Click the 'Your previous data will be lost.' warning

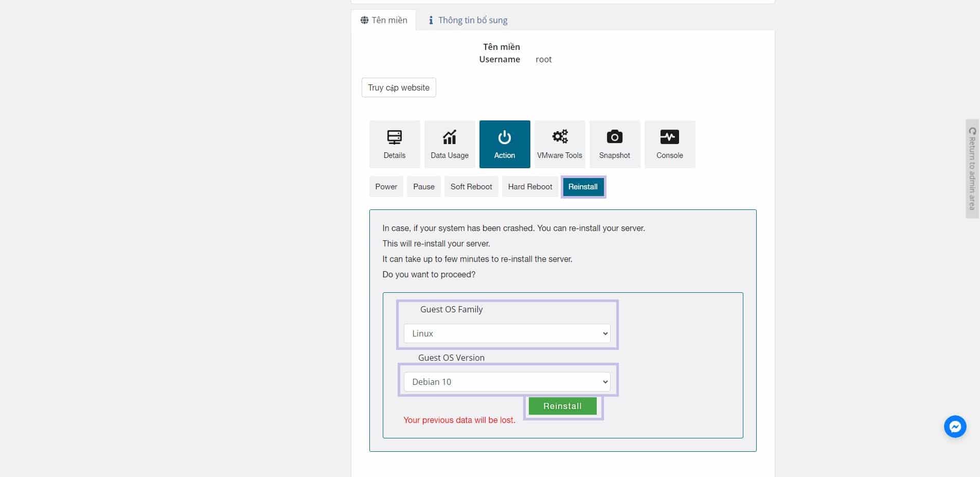tap(459, 420)
